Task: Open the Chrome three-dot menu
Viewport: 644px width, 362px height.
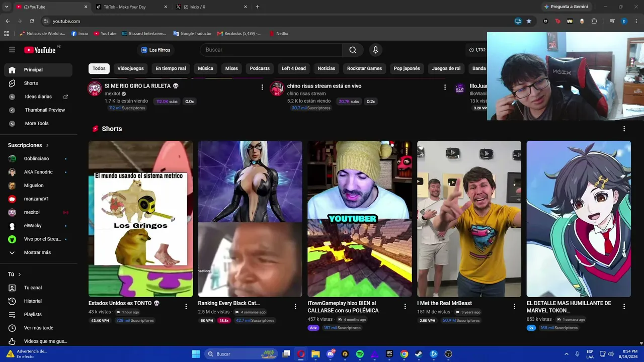Action: 636,21
